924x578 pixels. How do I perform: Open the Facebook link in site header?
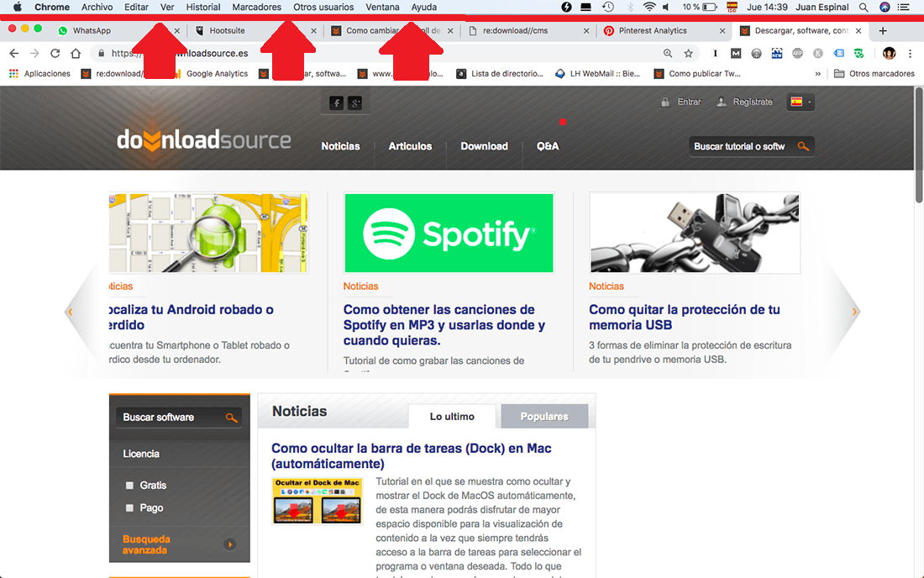pyautogui.click(x=337, y=103)
